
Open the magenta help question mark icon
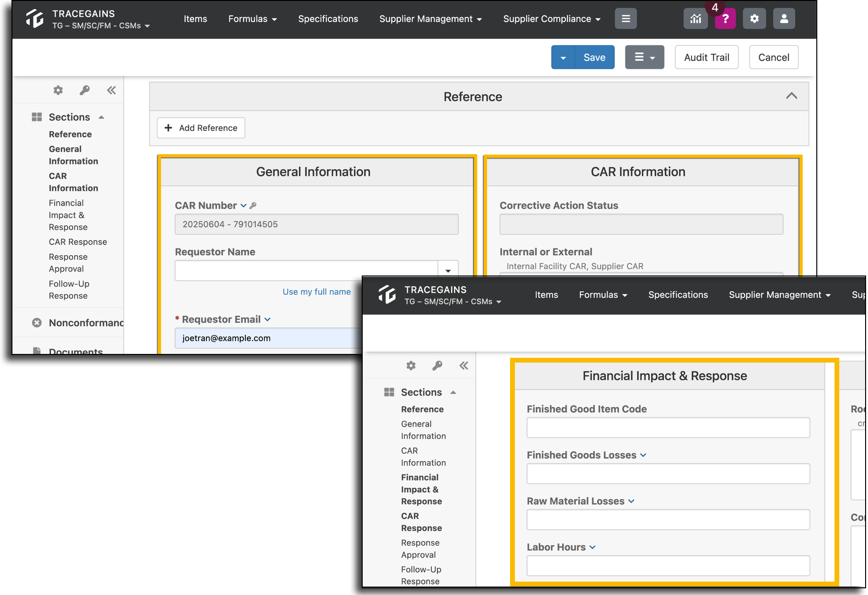click(x=725, y=19)
